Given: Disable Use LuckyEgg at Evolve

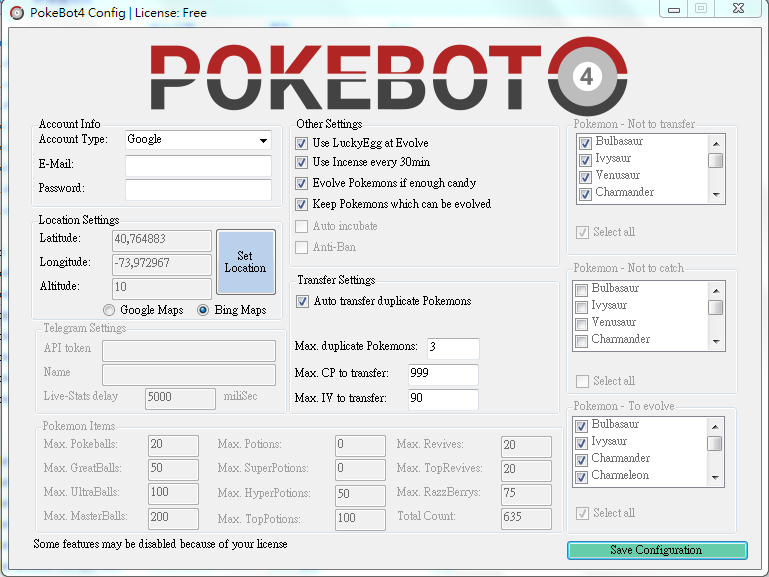Looking at the screenshot, I should (302, 144).
